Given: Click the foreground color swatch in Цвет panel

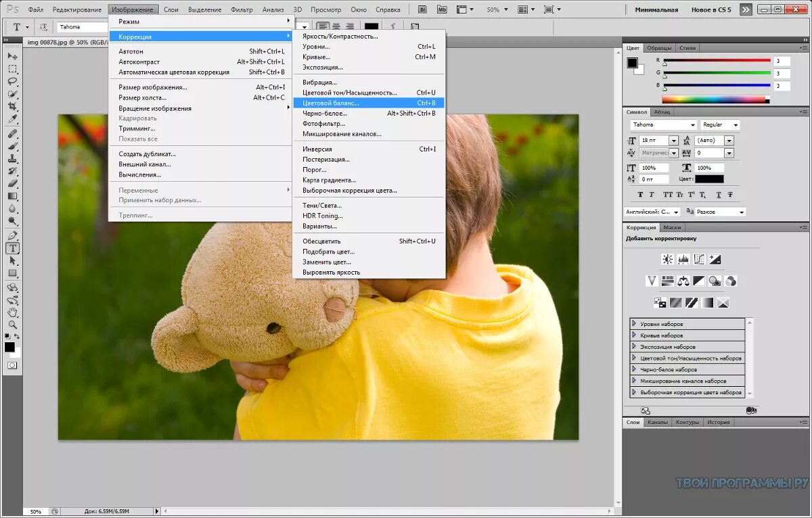Looking at the screenshot, I should pos(633,63).
